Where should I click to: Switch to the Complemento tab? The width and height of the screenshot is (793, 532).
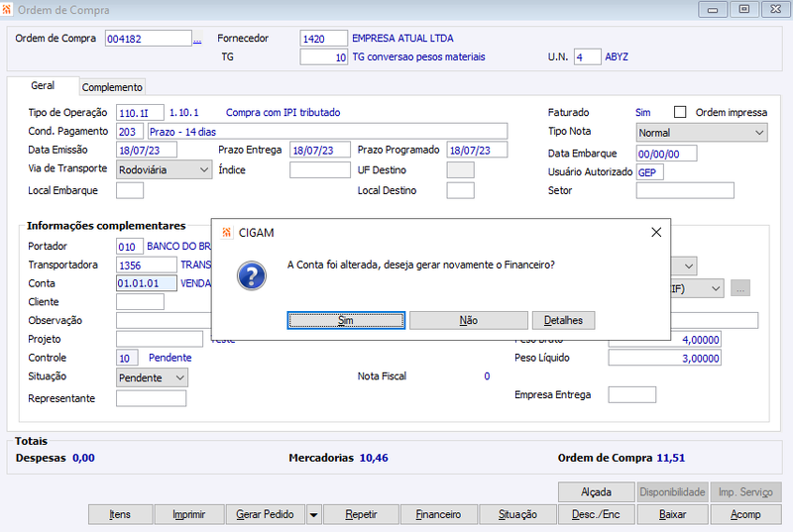coord(112,87)
